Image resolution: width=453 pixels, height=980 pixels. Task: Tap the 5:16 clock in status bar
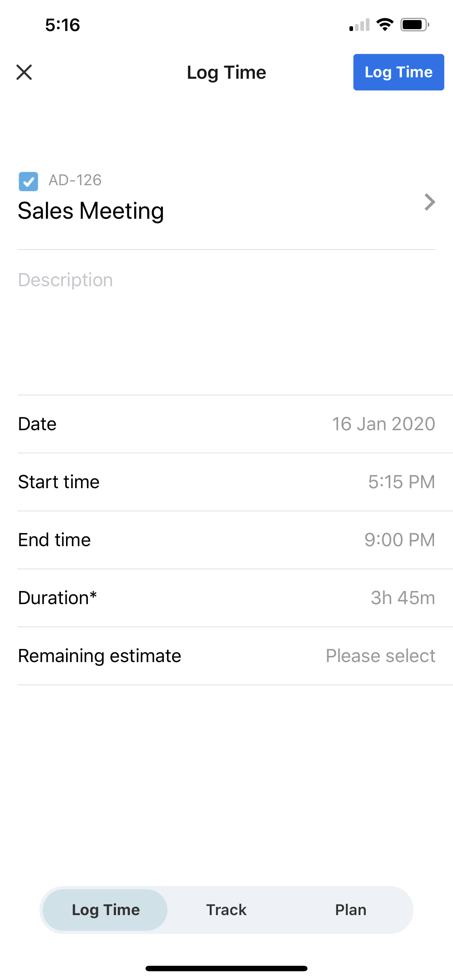tap(62, 25)
